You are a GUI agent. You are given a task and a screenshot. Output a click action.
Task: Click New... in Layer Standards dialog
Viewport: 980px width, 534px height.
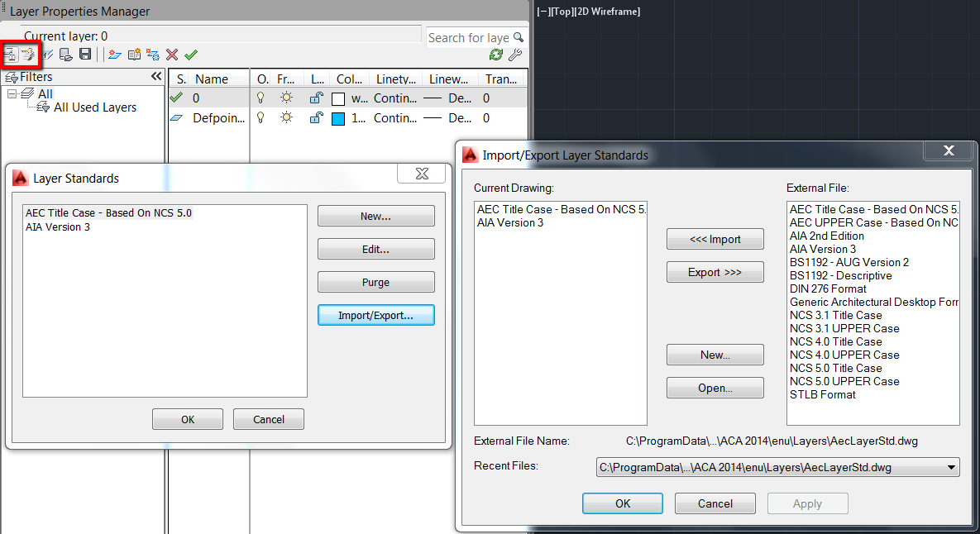pos(375,216)
